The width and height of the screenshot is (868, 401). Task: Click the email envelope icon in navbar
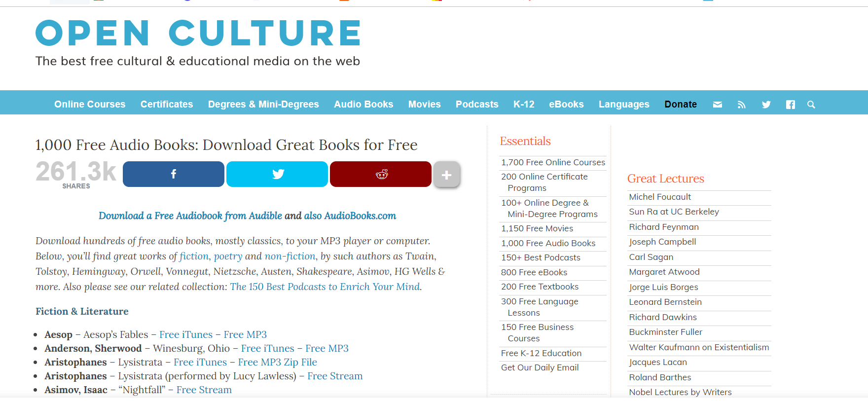(x=718, y=105)
